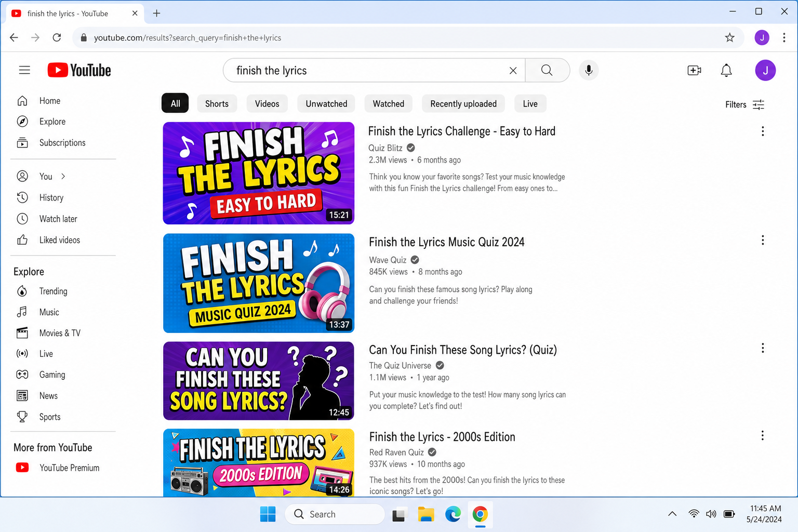This screenshot has width=798, height=532.
Task: Open more options for 2000s Edition video
Action: tap(763, 435)
